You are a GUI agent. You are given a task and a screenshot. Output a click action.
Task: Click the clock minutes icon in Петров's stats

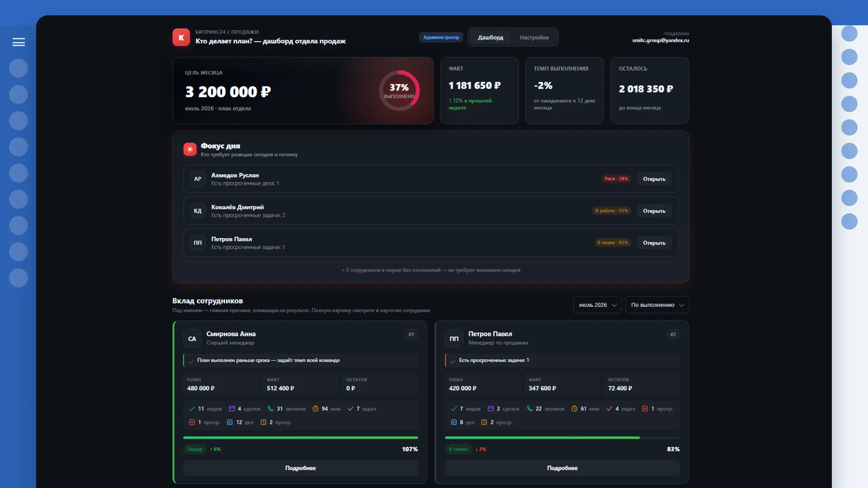574,408
